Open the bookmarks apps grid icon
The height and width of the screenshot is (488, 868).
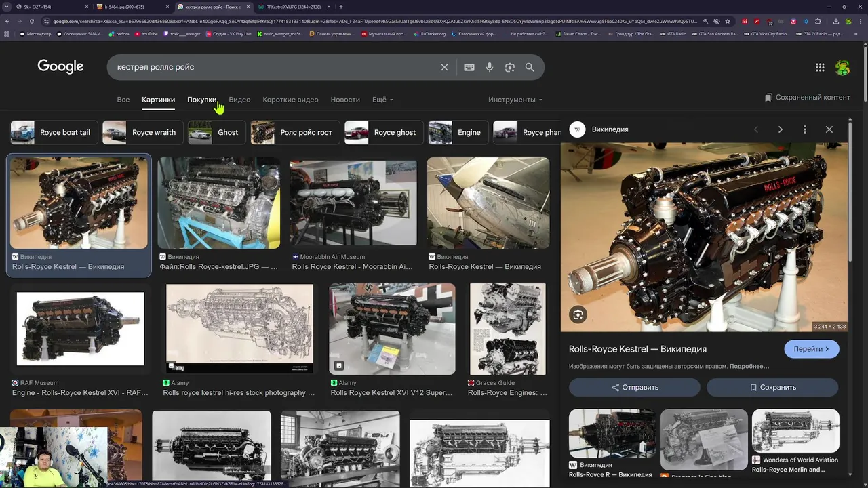click(x=7, y=33)
